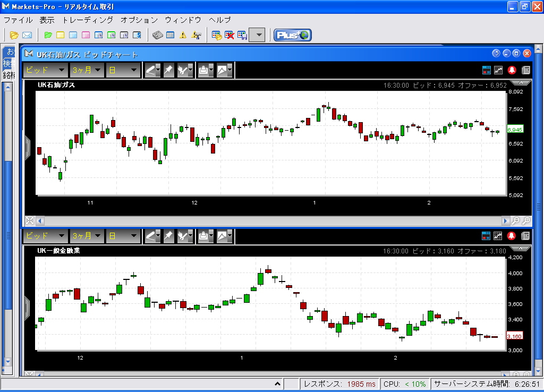Click the zoom-in magnifier under the UK石油/ガス chart
Screen dimensions: 544x392
click(526, 220)
